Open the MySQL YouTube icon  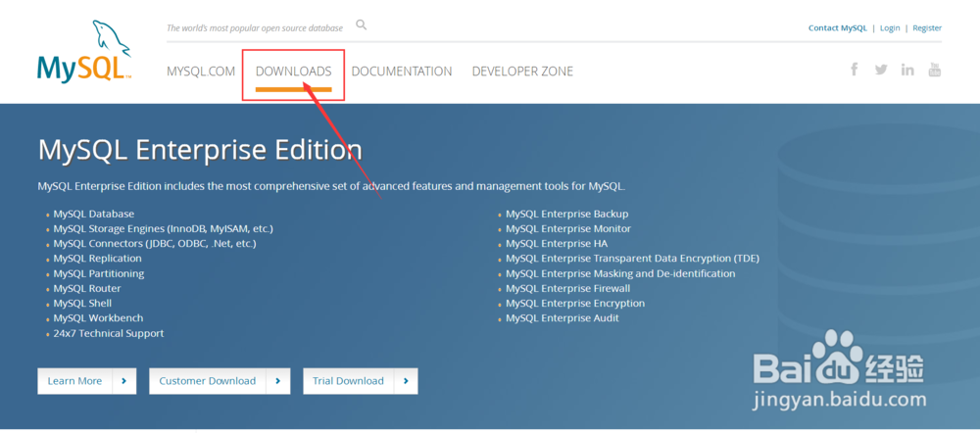click(x=934, y=70)
